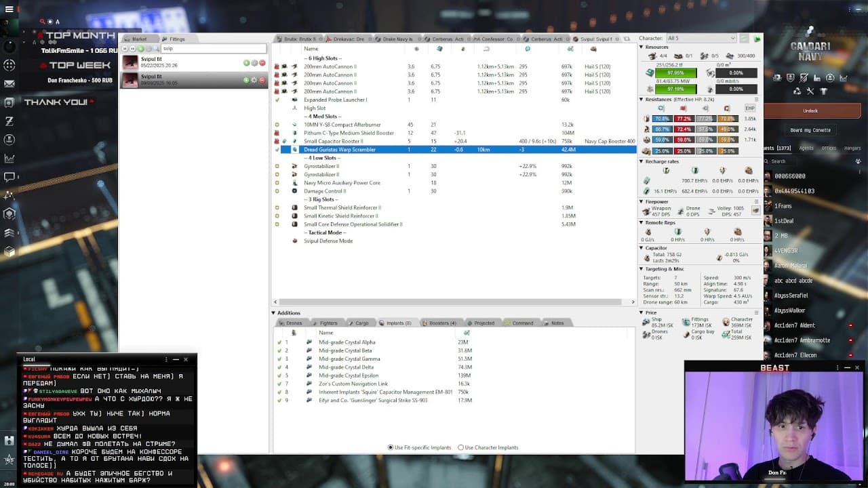Collapse the Resources section

pyautogui.click(x=642, y=47)
